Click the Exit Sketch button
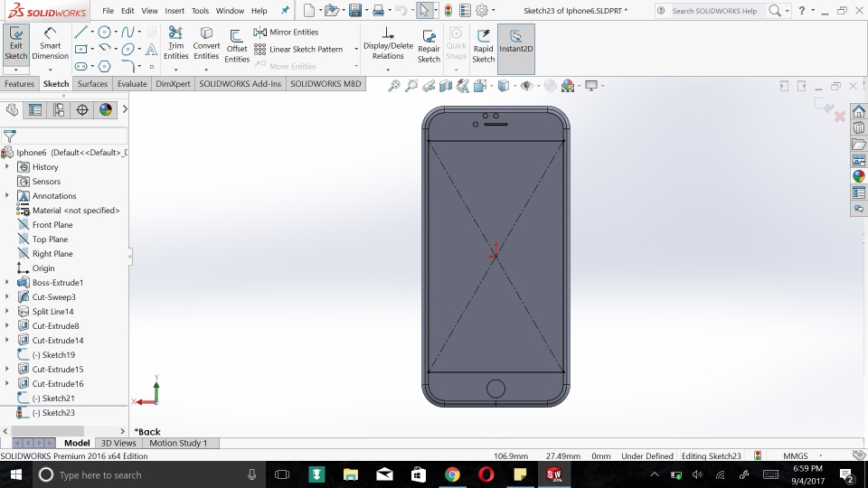Viewport: 868px width, 488px height. [16, 43]
